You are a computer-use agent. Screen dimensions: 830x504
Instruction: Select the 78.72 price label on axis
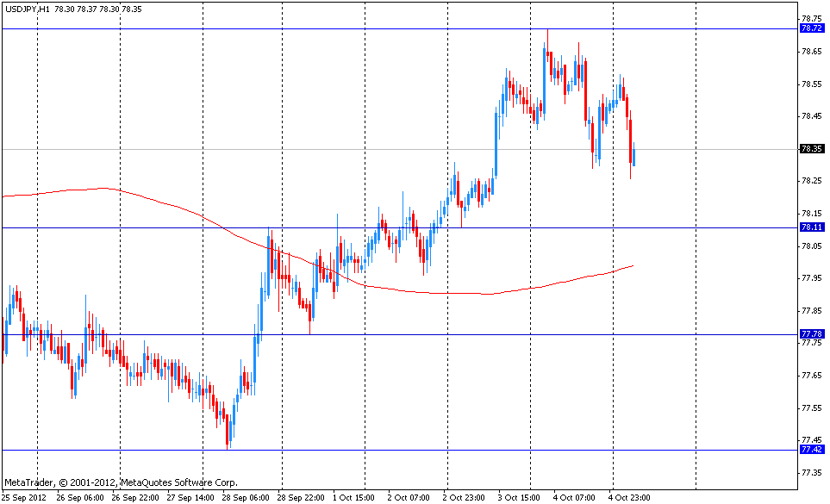click(x=811, y=28)
